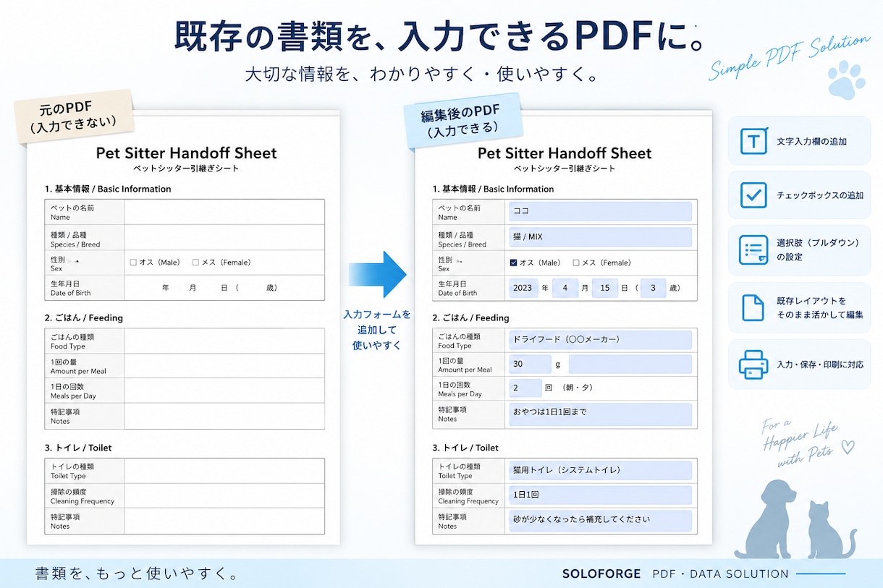Image resolution: width=883 pixels, height=588 pixels.
Task: Click the SOLOFORGE brand name in footer
Action: [x=601, y=574]
